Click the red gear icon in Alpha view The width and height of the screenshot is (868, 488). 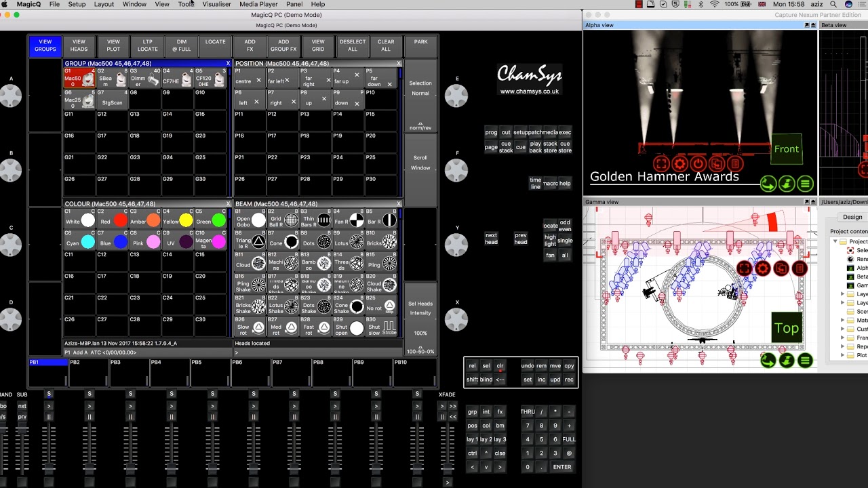point(679,163)
